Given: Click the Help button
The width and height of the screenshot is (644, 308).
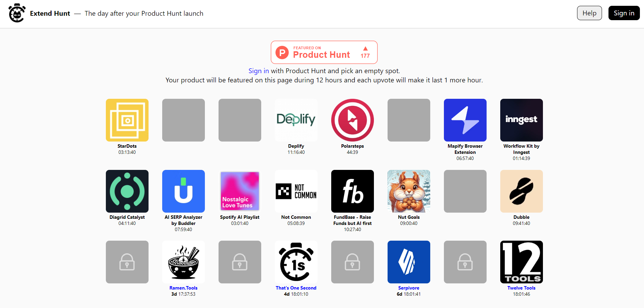Looking at the screenshot, I should (x=589, y=13).
